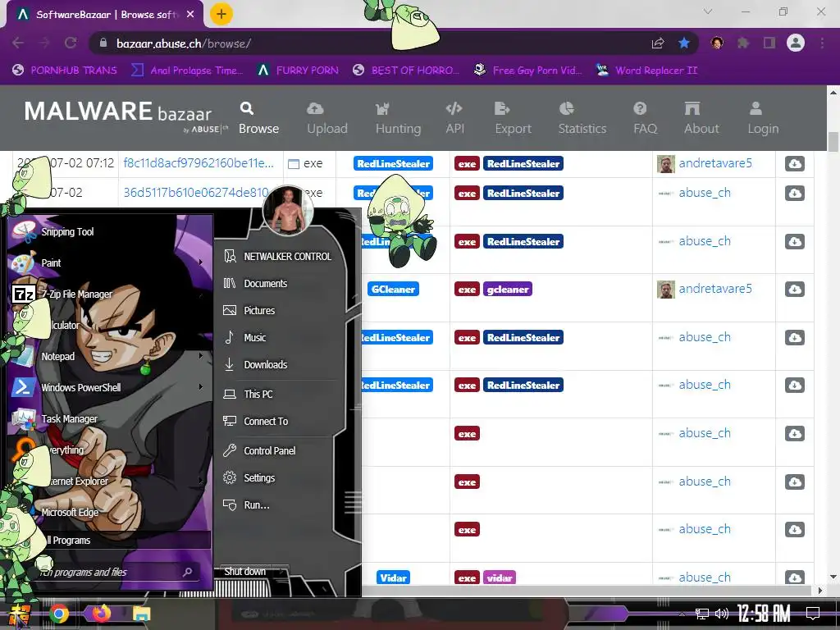Click the Shut down button

[x=244, y=572]
